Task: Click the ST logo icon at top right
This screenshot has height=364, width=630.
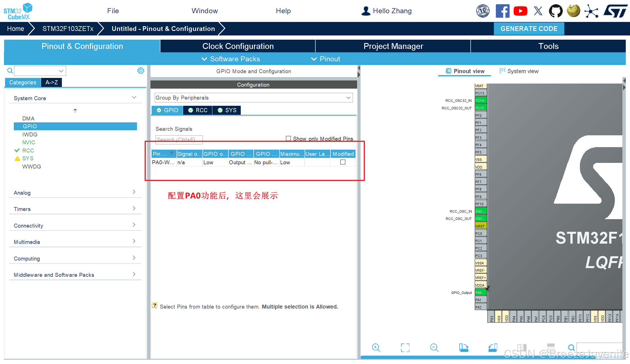Action: coord(615,11)
